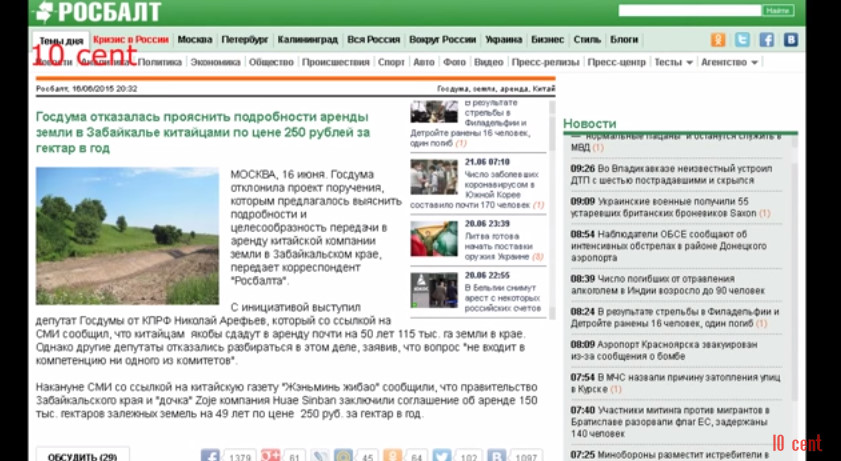The image size is (841, 461).
Task: Open 08:09 Аэропорт Красноярска news item
Action: [x=664, y=350]
